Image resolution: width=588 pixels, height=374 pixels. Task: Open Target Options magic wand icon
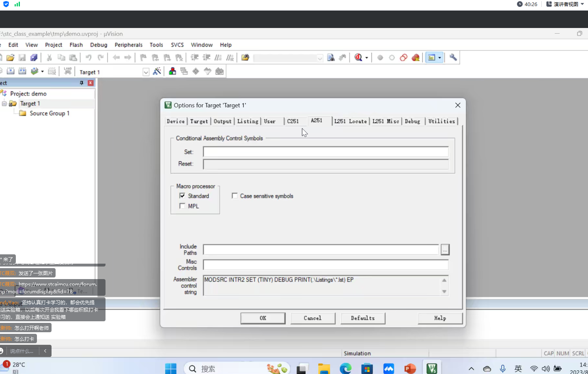pos(157,71)
